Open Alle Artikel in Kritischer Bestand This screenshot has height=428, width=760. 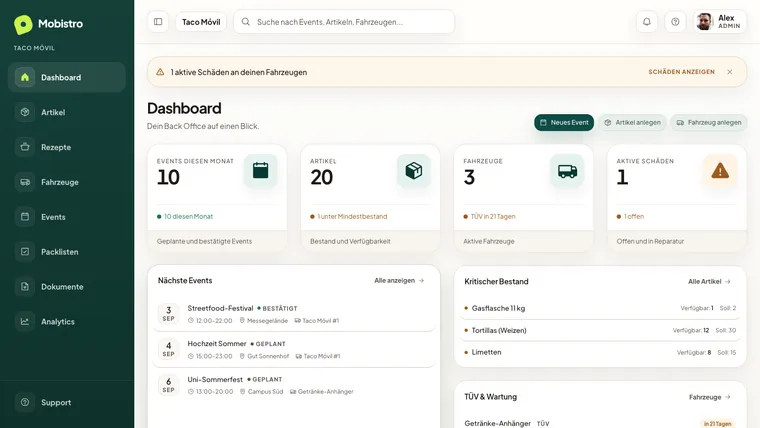[709, 282]
